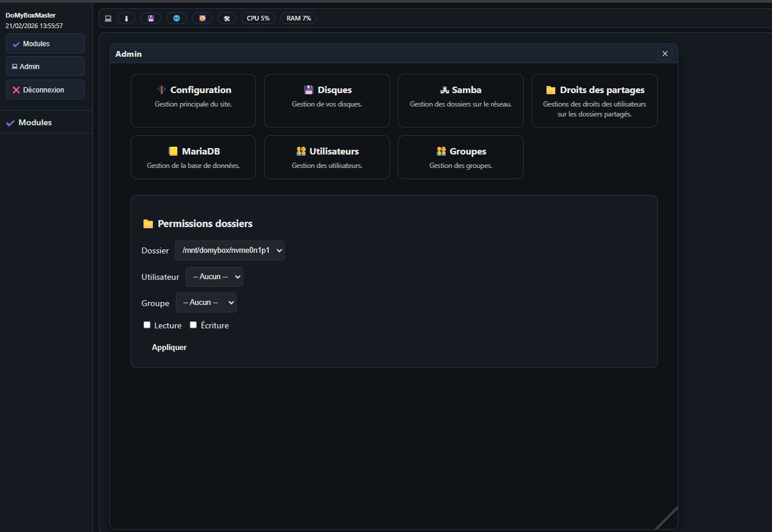This screenshot has height=532, width=772.
Task: Log out using the Déconnexion button
Action: click(45, 90)
